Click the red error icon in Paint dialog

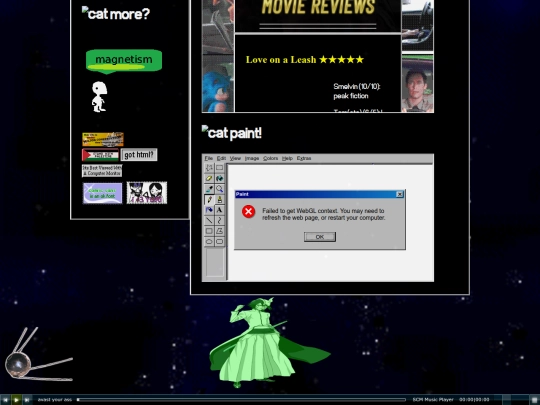[248, 211]
